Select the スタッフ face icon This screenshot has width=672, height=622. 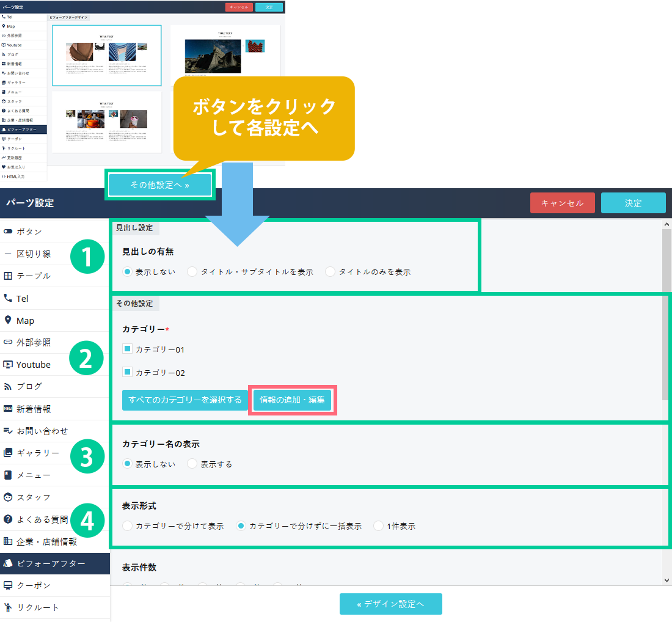click(8, 497)
